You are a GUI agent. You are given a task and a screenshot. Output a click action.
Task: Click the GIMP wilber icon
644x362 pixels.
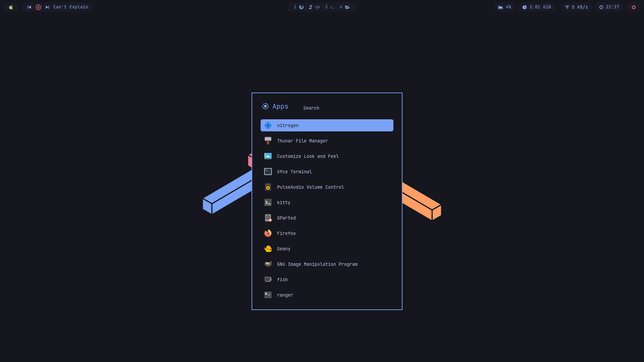268,264
